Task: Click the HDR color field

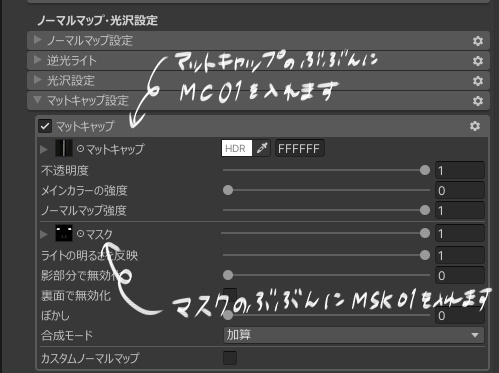Action: coord(237,148)
